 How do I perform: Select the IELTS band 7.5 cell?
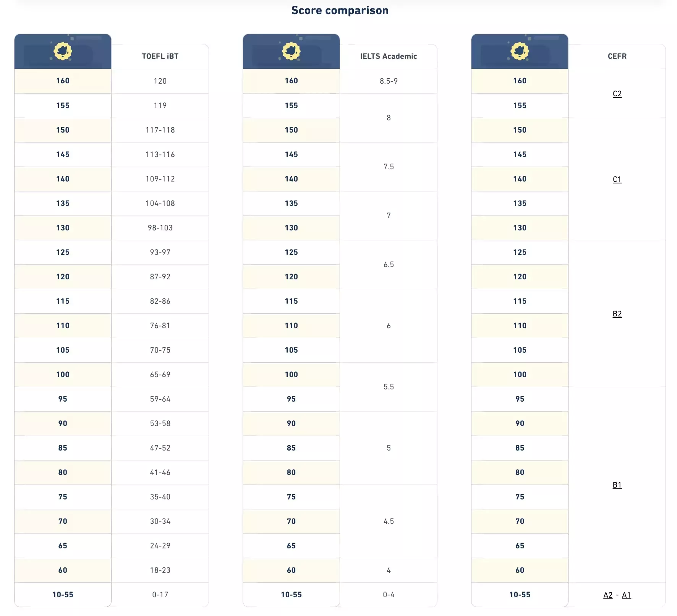[389, 167]
